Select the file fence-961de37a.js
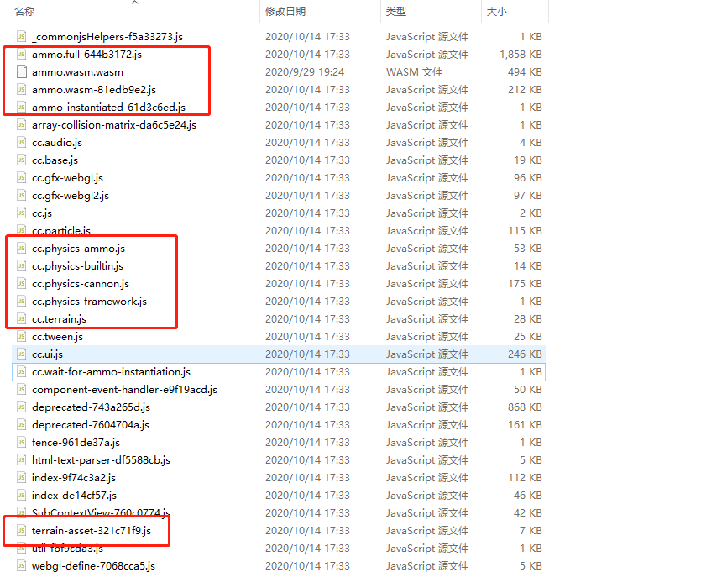Viewport: 701px width, 588px height. [76, 443]
